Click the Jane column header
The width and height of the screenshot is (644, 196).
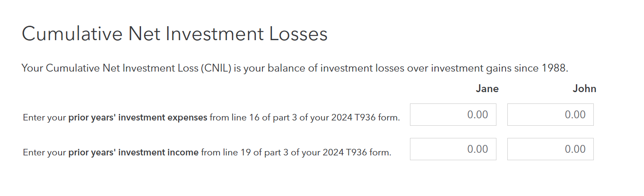click(487, 89)
